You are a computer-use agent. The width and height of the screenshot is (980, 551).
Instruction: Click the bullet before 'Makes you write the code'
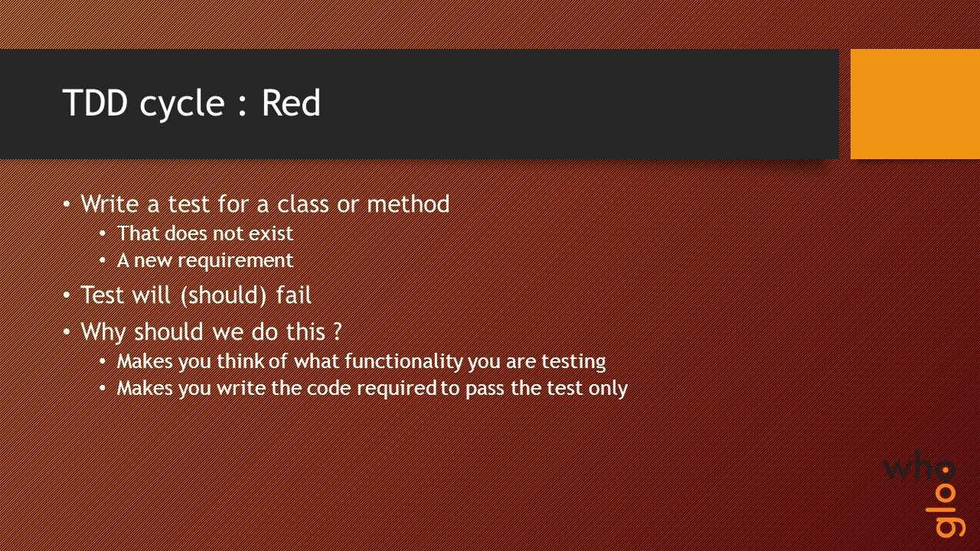103,389
